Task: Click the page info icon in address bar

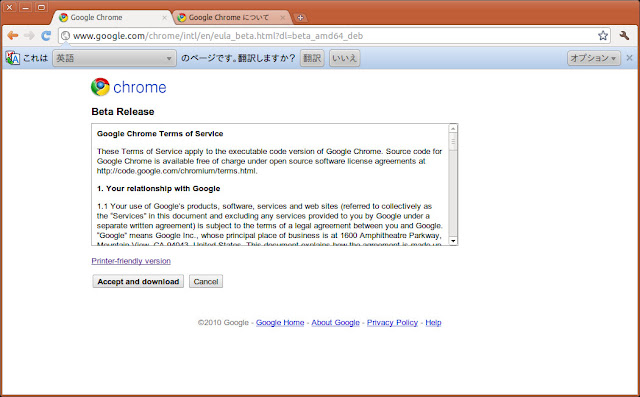Action: [x=65, y=36]
